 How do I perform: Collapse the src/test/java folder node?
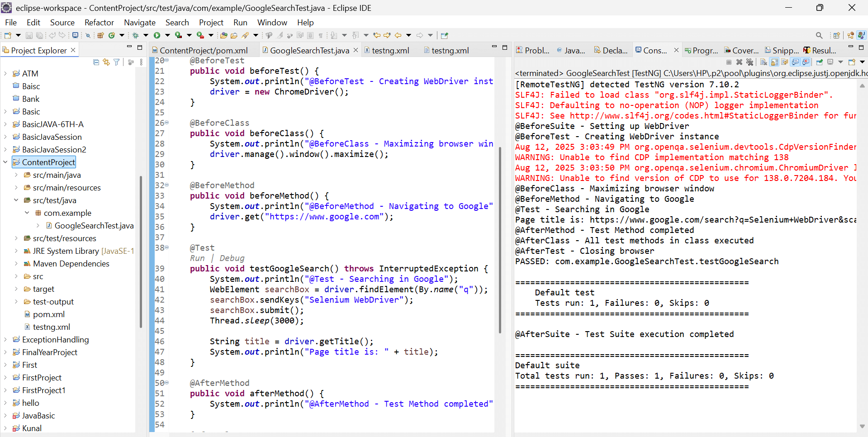coord(16,200)
